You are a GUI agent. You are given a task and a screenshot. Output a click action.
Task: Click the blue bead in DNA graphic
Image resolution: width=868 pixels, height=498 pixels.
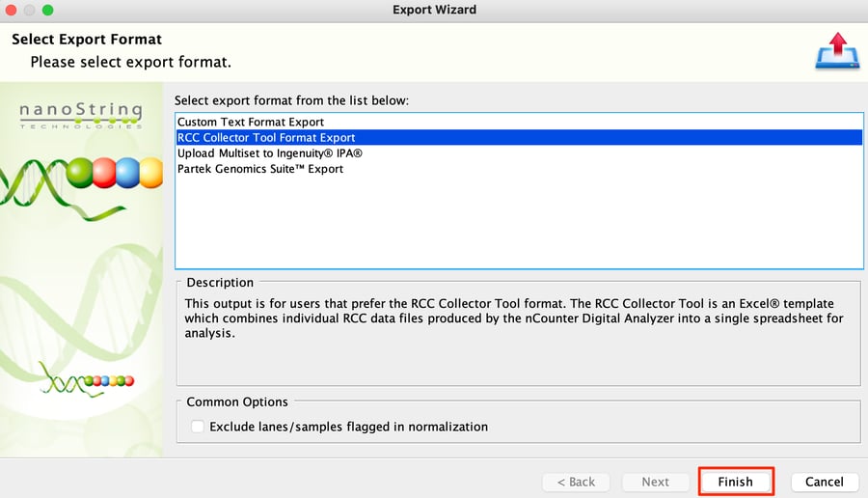pyautogui.click(x=127, y=173)
